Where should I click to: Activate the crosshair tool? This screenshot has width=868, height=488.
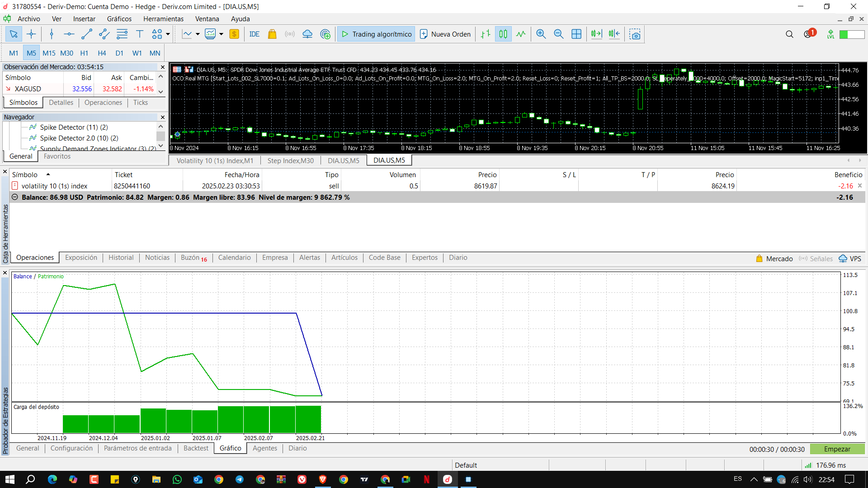(31, 34)
